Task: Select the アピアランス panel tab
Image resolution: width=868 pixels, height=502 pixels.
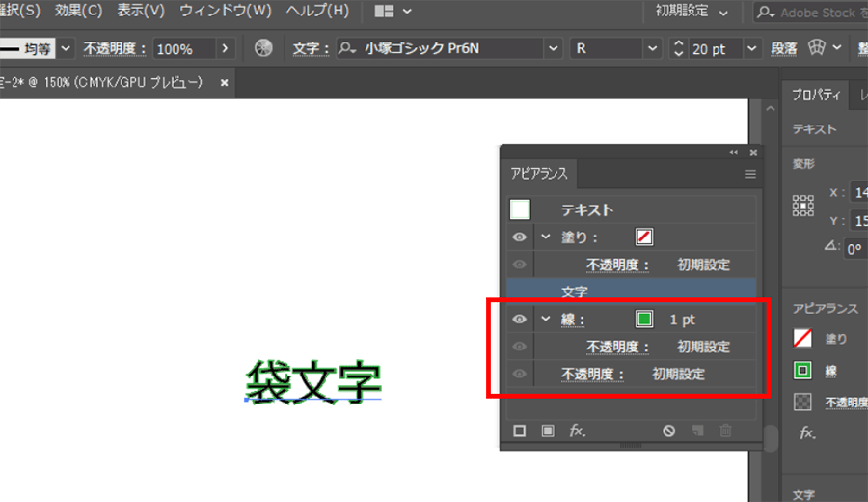Action: point(538,174)
